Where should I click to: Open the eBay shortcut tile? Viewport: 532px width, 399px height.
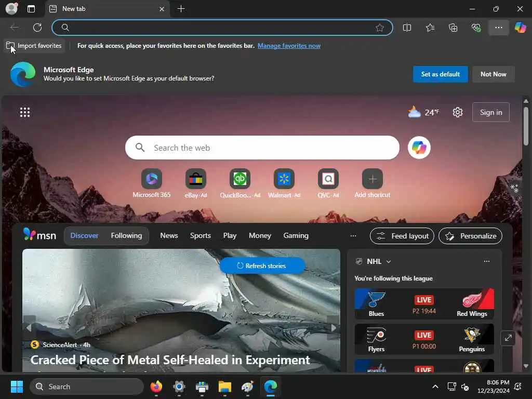point(196,183)
